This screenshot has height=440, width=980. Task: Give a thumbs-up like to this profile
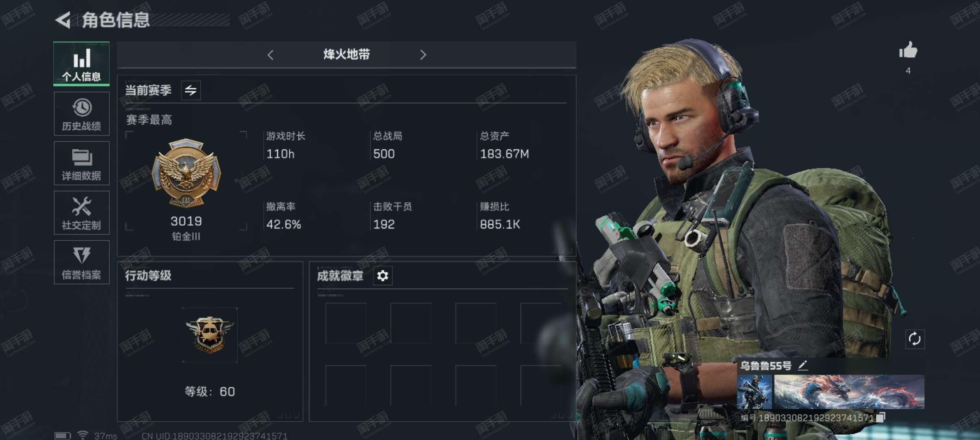(908, 51)
